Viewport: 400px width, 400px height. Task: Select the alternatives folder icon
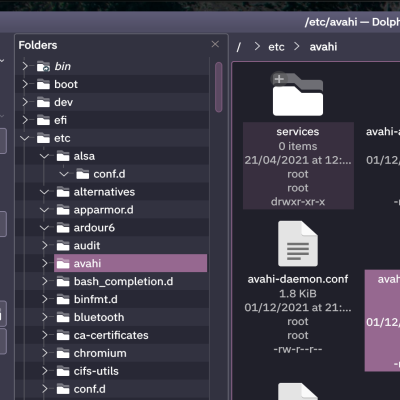[x=63, y=192]
